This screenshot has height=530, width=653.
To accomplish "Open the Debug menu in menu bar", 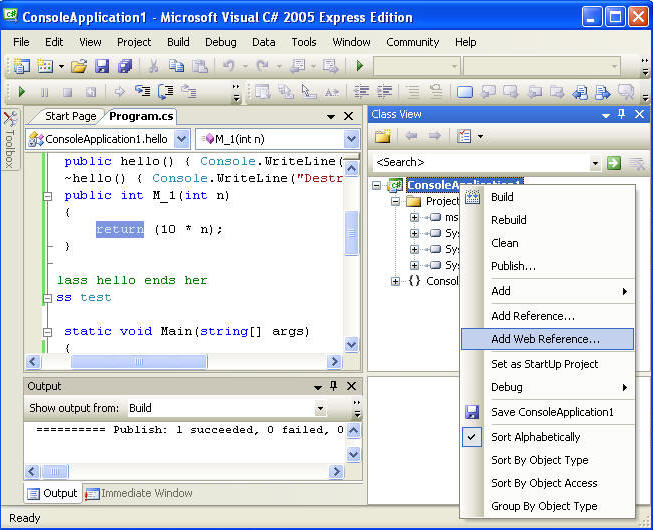I will tap(221, 42).
